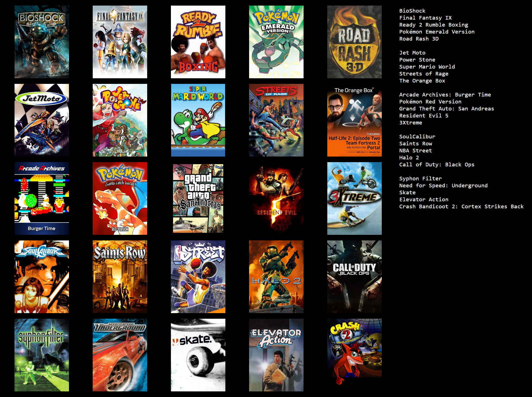Click 'Ready 2 Rumble Boxing' text
This screenshot has height=397, width=532.
[x=434, y=25]
